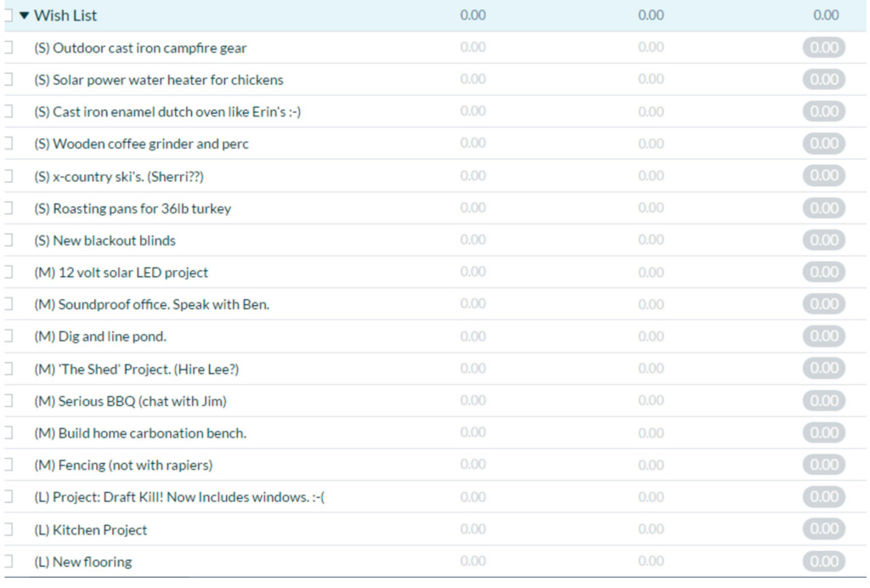
Task: Open available pill for Serious BBQ
Action: (824, 400)
